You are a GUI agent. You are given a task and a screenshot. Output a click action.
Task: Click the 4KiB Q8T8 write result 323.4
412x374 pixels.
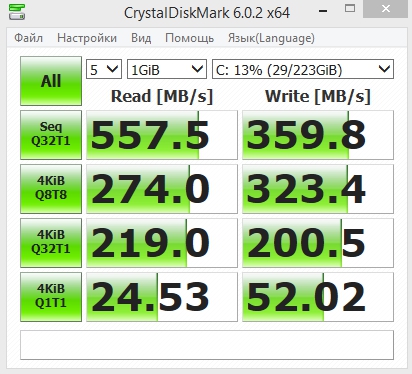(318, 189)
